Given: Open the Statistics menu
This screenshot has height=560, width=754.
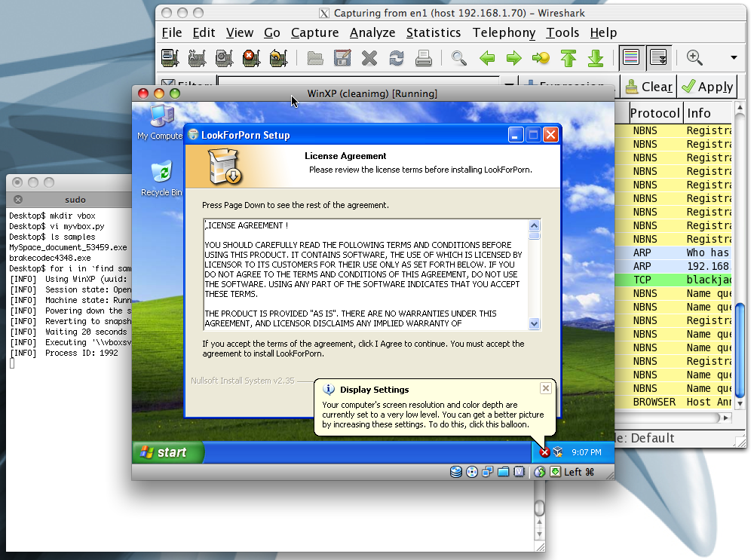Looking at the screenshot, I should pyautogui.click(x=434, y=32).
